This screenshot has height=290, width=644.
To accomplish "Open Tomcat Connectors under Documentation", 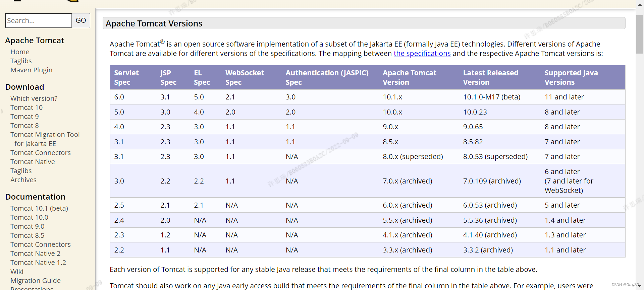I will (41, 244).
